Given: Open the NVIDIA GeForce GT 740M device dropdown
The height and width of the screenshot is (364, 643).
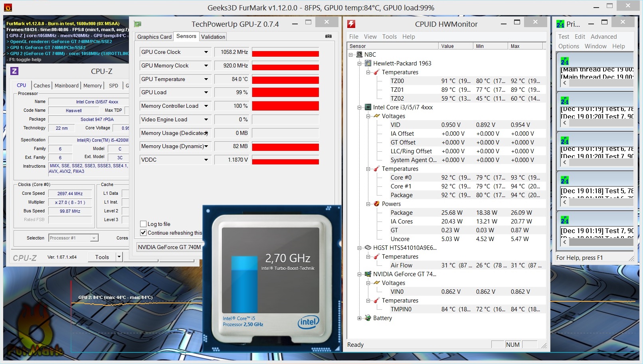Looking at the screenshot, I should [x=170, y=247].
